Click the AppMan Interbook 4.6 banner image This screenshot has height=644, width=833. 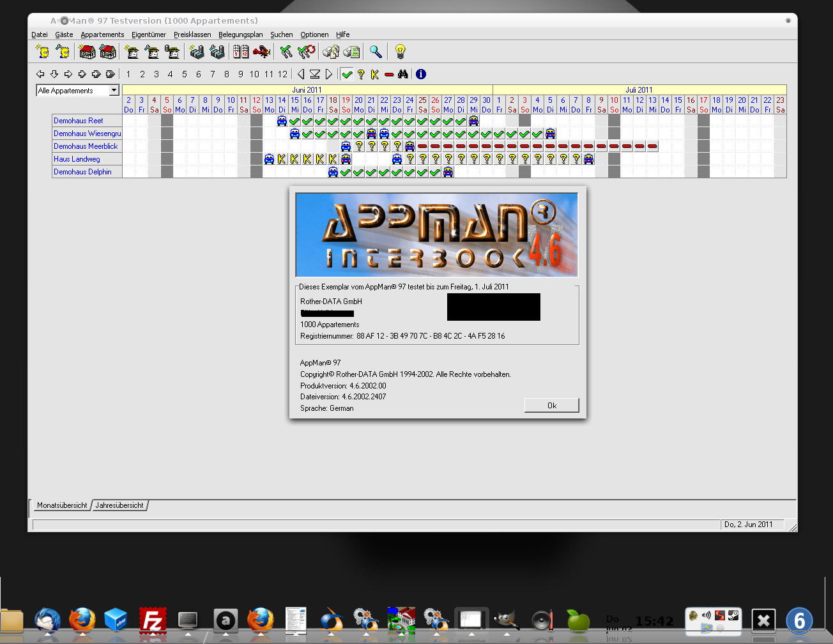pyautogui.click(x=437, y=235)
